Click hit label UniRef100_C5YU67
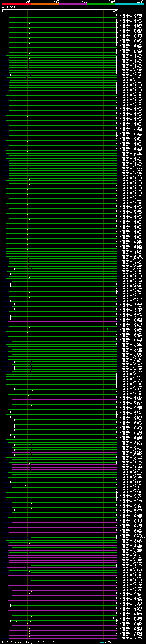Image resolution: width=146 pixels, height=644 pixels. pyautogui.click(x=131, y=452)
